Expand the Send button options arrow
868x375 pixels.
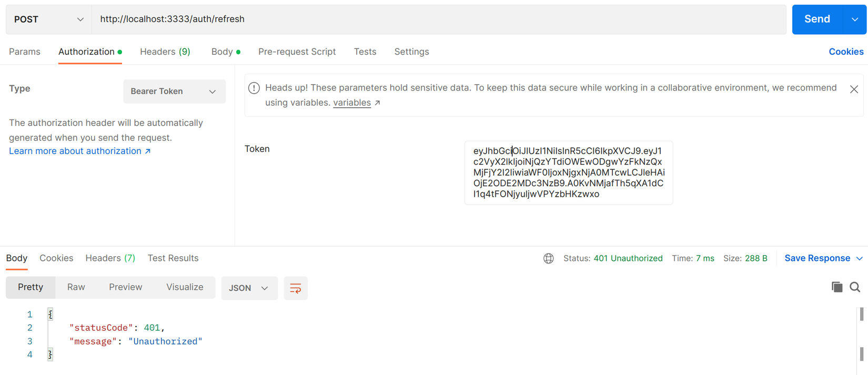pyautogui.click(x=854, y=19)
